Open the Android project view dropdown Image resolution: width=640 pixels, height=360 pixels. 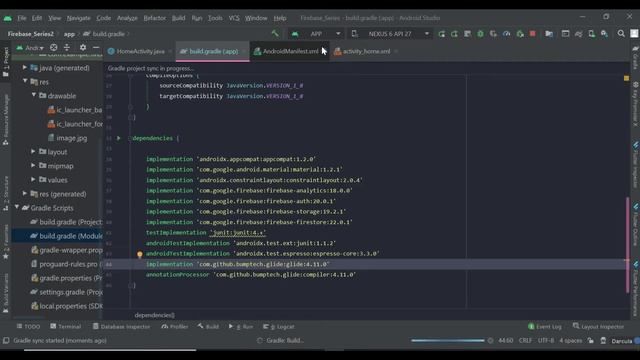pos(30,48)
